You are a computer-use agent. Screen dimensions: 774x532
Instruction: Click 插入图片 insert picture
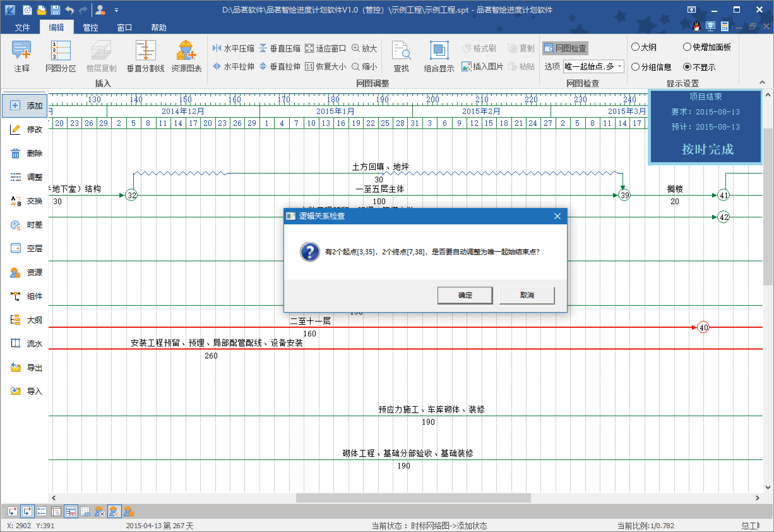click(482, 67)
